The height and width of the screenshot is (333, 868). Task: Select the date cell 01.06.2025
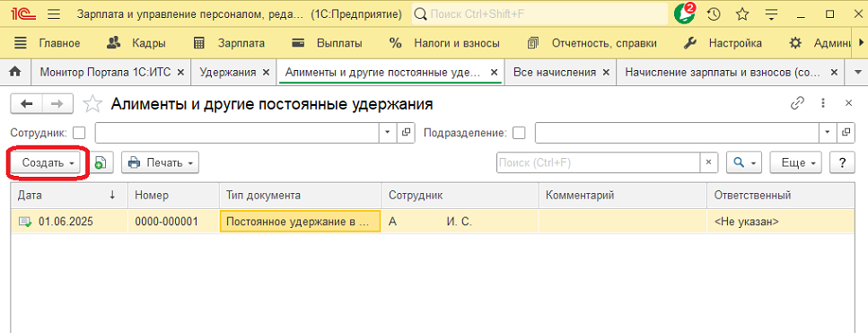[69, 222]
